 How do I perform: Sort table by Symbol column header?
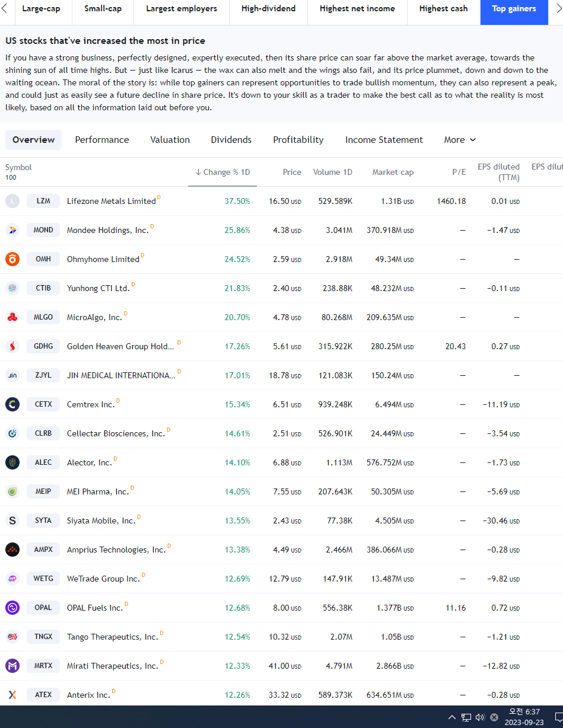click(18, 167)
